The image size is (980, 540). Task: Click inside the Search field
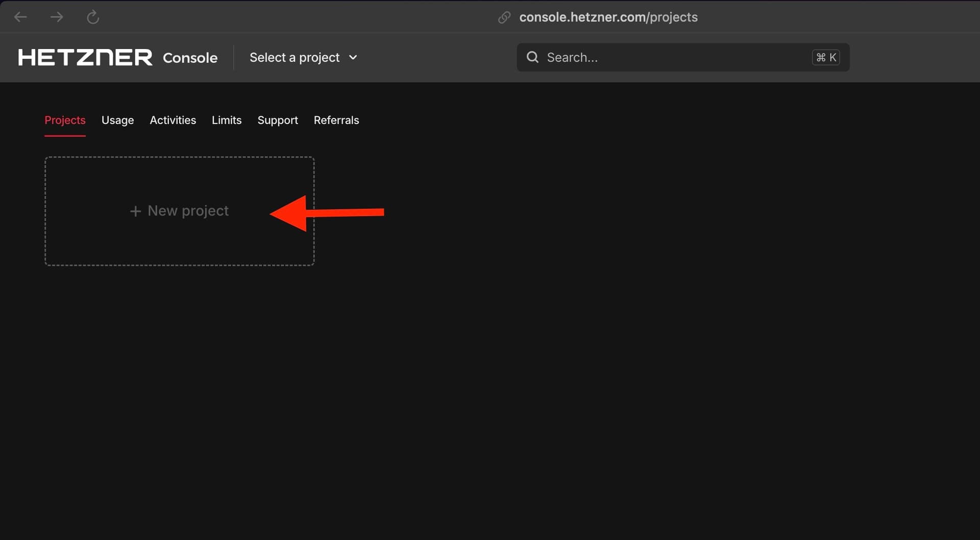[612, 57]
